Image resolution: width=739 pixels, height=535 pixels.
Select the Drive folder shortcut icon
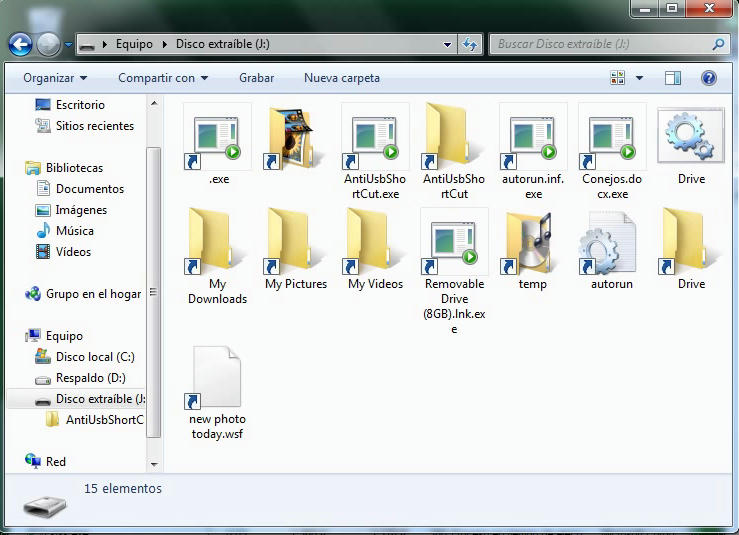pyautogui.click(x=691, y=242)
